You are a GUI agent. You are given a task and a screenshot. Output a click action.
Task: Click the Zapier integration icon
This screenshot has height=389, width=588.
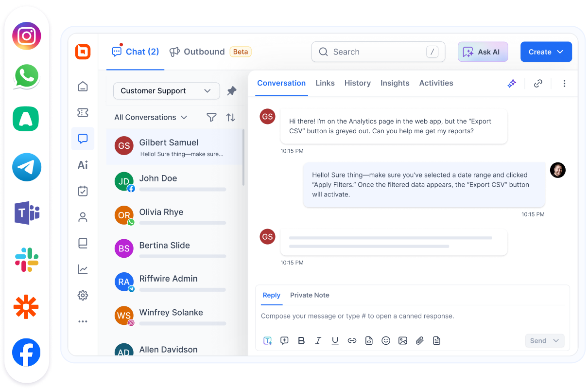tap(26, 306)
